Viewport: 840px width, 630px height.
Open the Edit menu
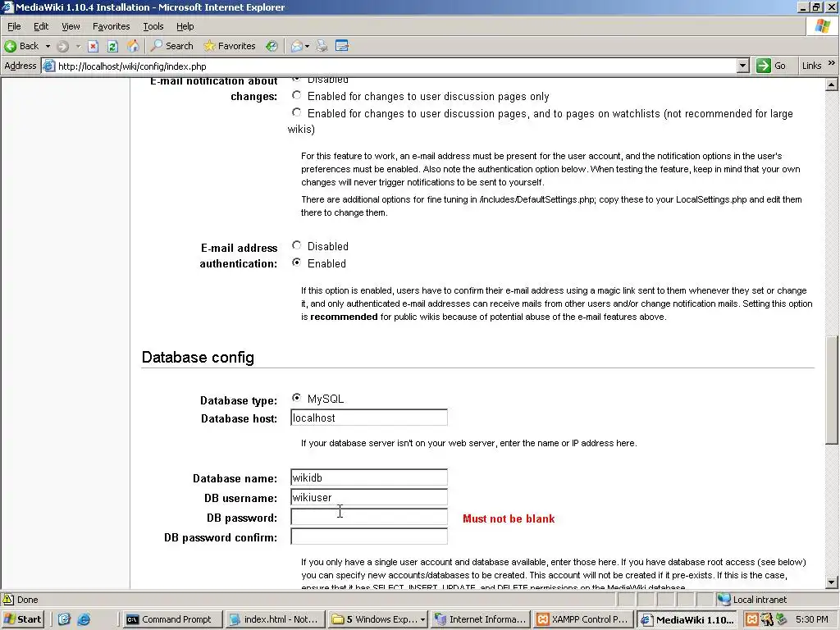pos(41,26)
